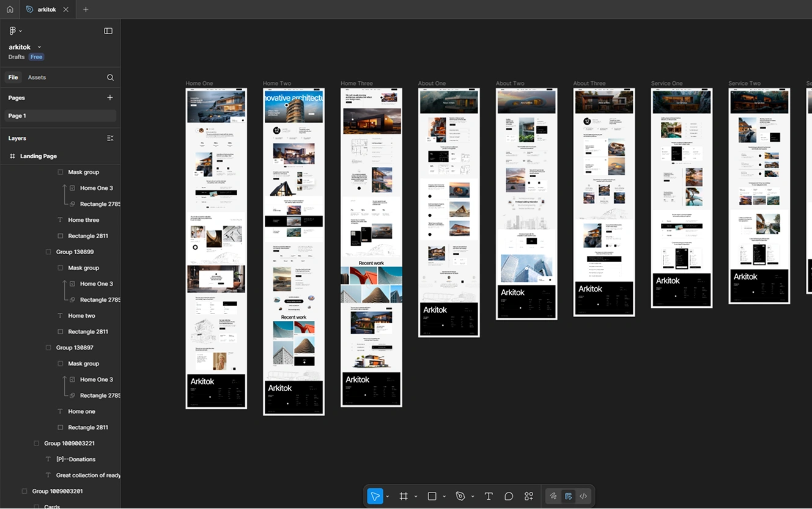Click the Home Two frame label
This screenshot has height=509, width=812.
coord(277,84)
